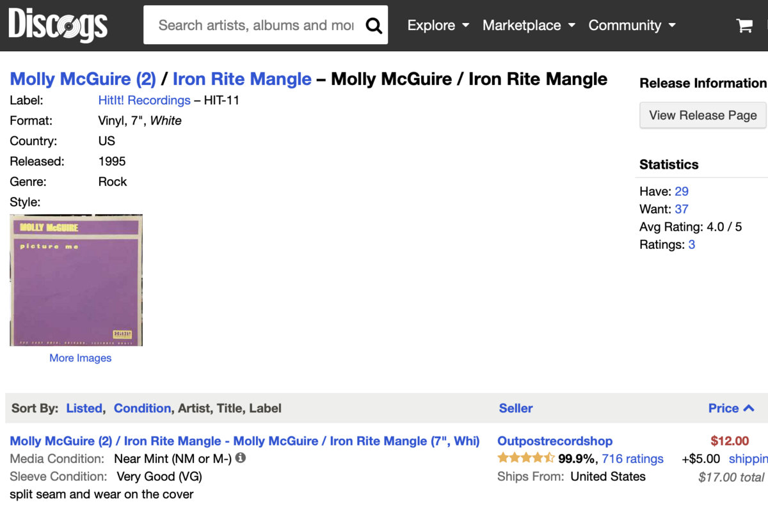768x532 pixels.
Task: Click the View Release Page button
Action: 703,115
